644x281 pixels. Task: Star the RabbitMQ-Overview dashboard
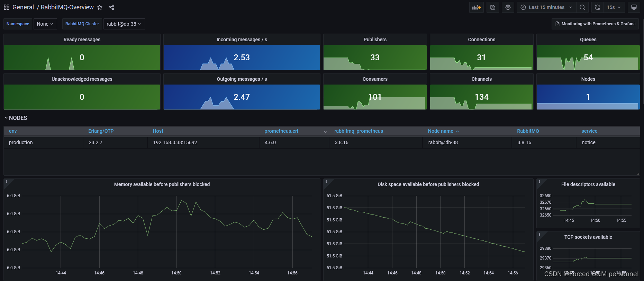pyautogui.click(x=100, y=7)
